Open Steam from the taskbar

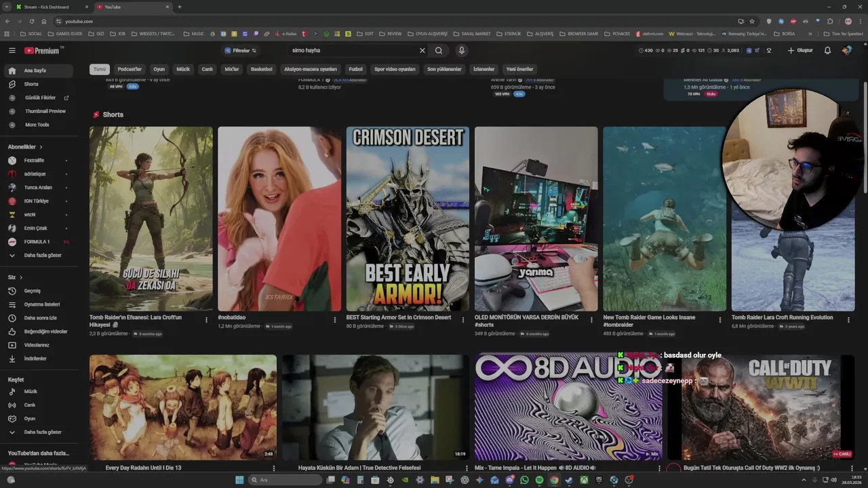569,480
